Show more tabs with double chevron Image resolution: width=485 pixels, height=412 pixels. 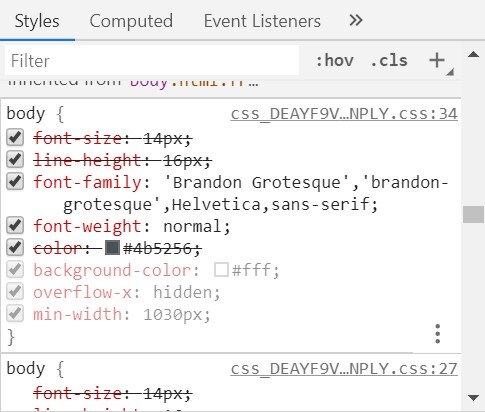point(356,21)
